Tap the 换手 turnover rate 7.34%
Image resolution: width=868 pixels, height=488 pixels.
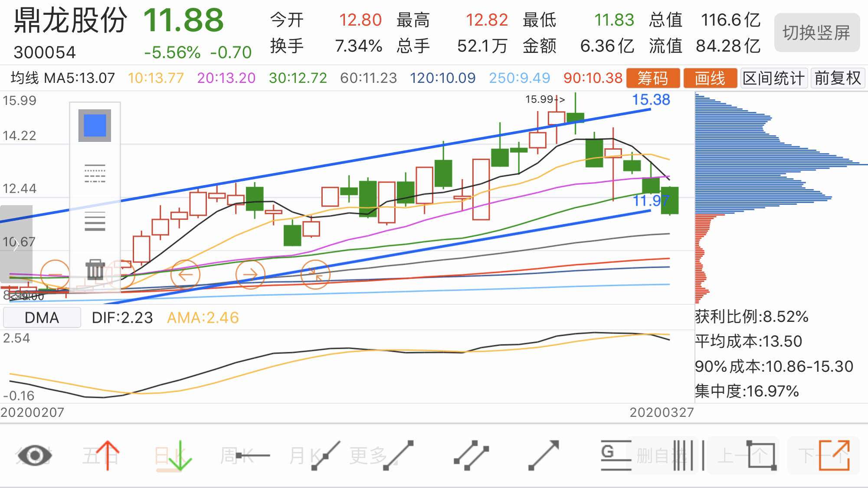[358, 46]
